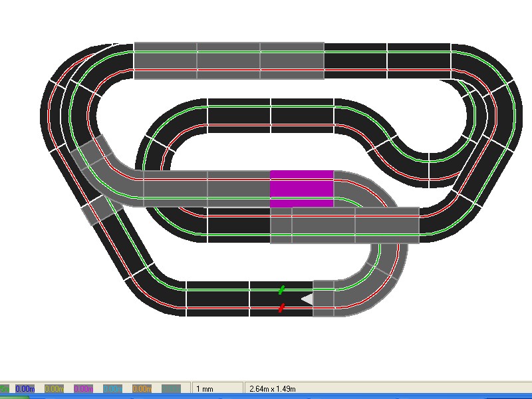Click the orange lane length indicator

[142, 388]
